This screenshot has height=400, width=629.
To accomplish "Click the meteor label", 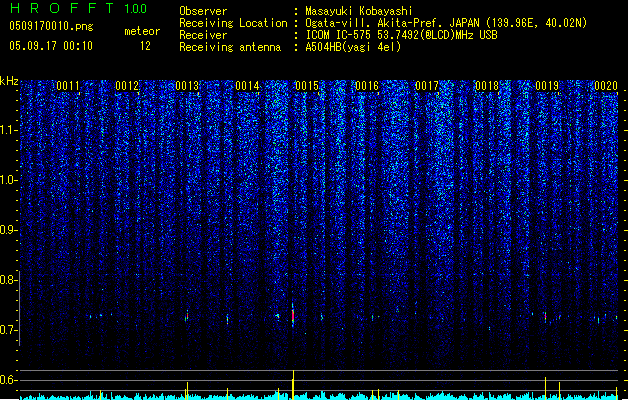I will pos(142,31).
